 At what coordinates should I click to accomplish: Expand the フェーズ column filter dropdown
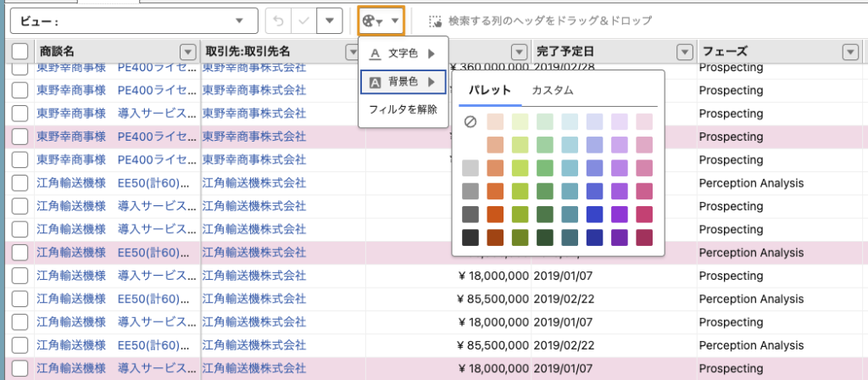coord(850,52)
